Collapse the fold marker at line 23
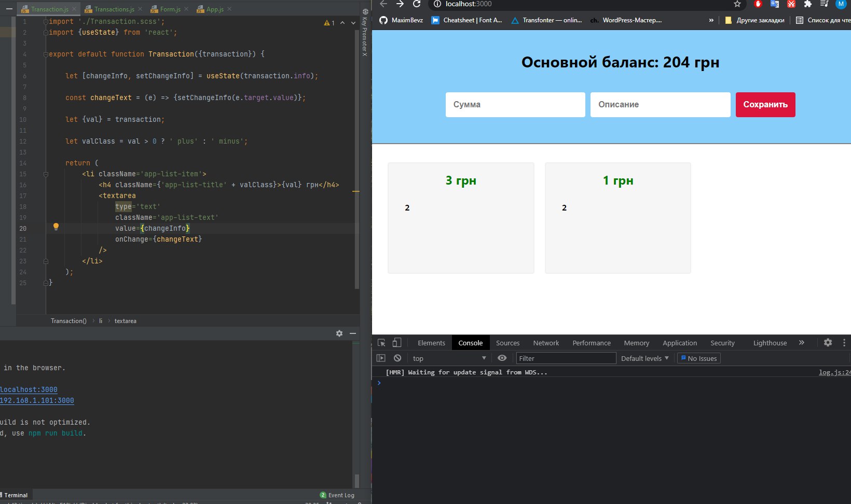This screenshot has height=504, width=851. click(x=46, y=261)
